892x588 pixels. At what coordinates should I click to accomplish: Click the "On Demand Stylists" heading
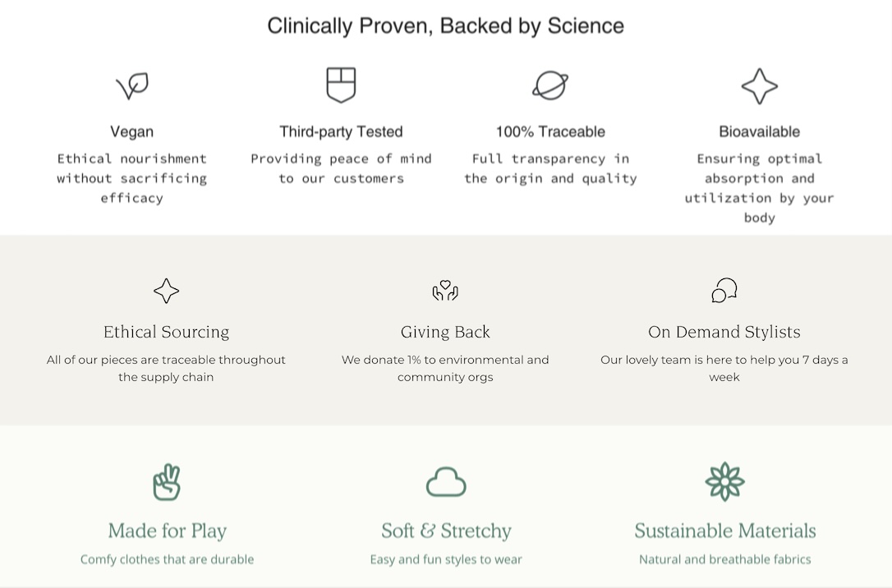coord(724,332)
